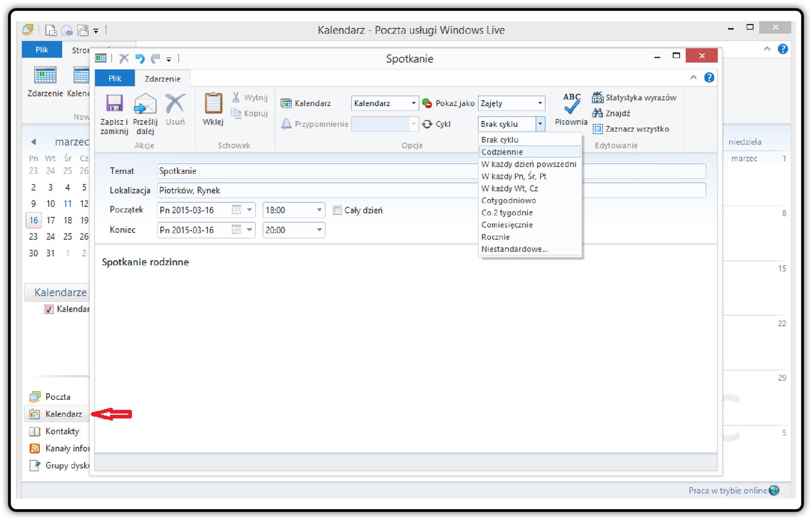Image resolution: width=812 pixels, height=520 pixels.
Task: Click the X delete icon in quick access toolbar
Action: pyautogui.click(x=124, y=58)
